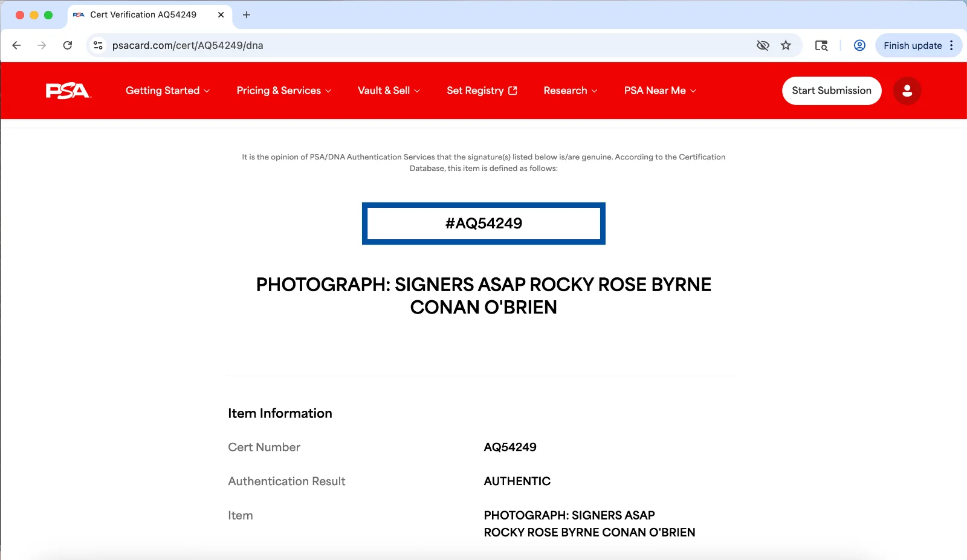Click the photograph signers heading
The image size is (967, 560).
483,296
